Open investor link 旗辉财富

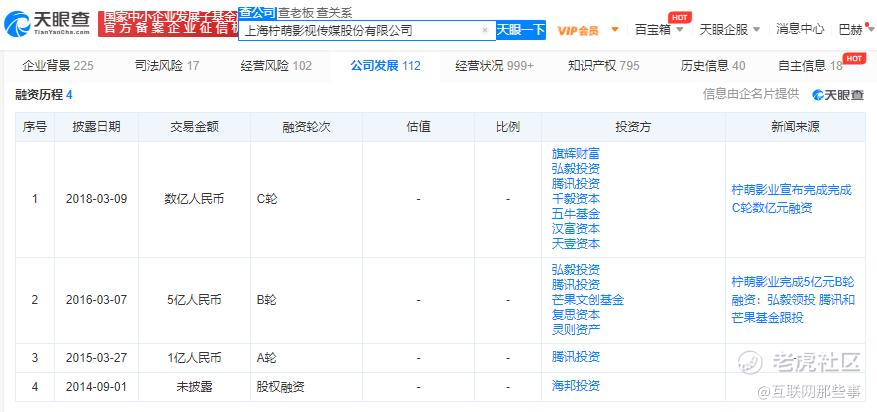(x=576, y=153)
